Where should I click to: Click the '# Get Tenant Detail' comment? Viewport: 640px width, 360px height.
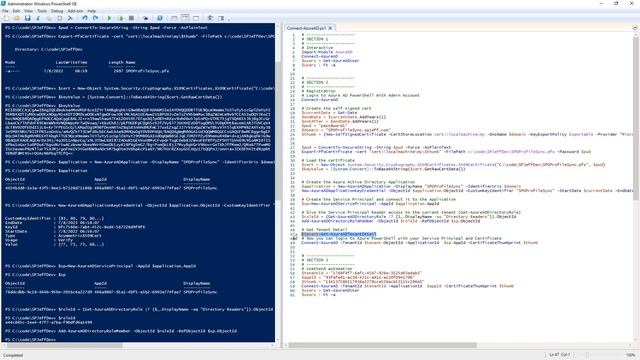[x=324, y=230]
